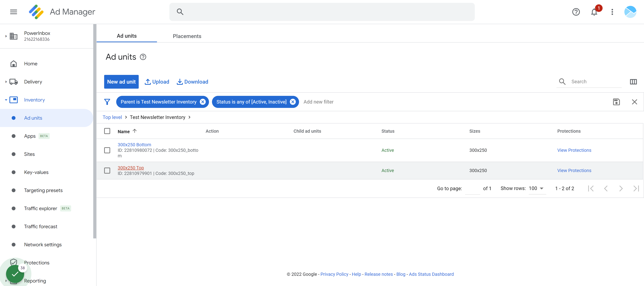644x286 pixels.
Task: Click the Upload button
Action: 157,82
